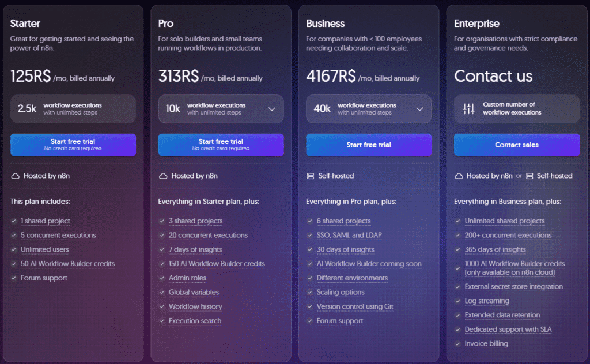This screenshot has height=364, width=590.
Task: Click the checkmark beside Log streaming
Action: click(459, 301)
